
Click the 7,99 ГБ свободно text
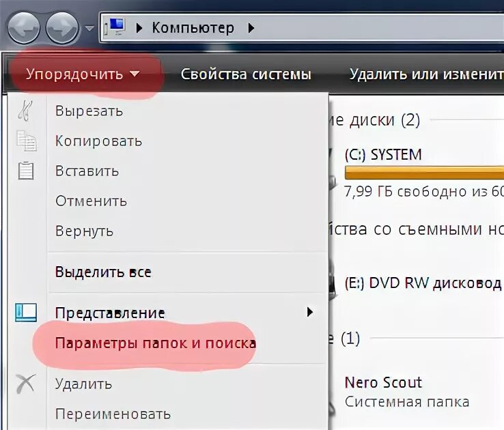point(424,192)
